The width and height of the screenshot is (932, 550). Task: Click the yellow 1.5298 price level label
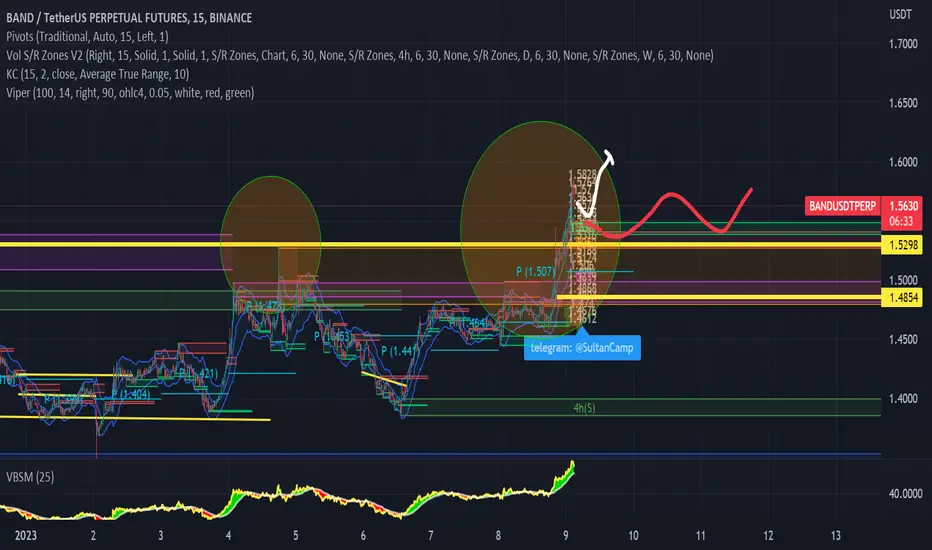click(x=902, y=245)
